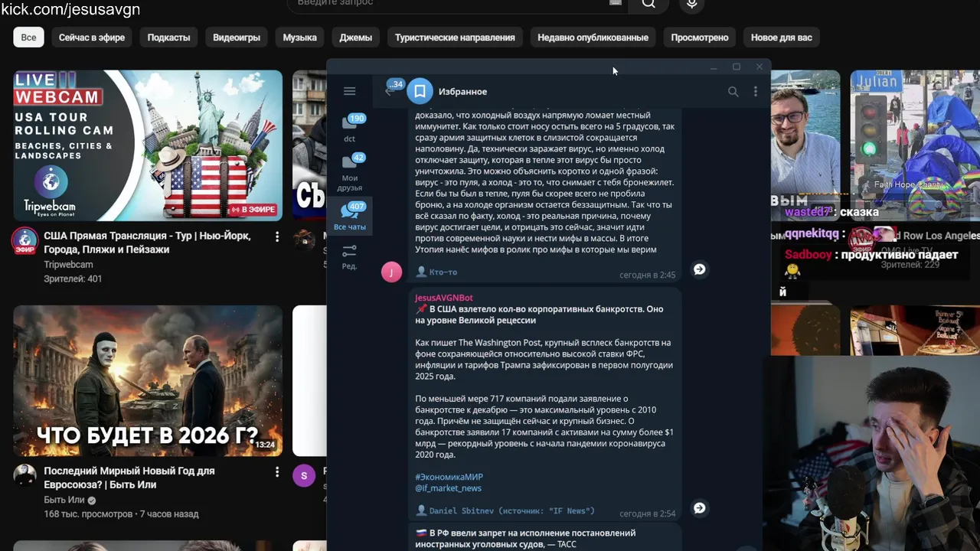Viewport: 980px width, 551px height.
Task: Open options for США Прямая Трансляция video
Action: (277, 236)
